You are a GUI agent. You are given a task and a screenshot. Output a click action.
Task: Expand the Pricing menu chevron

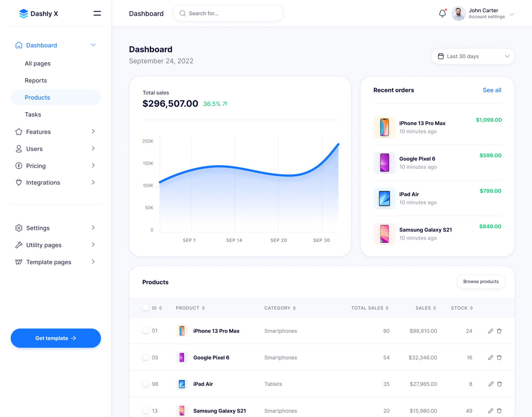tap(93, 166)
